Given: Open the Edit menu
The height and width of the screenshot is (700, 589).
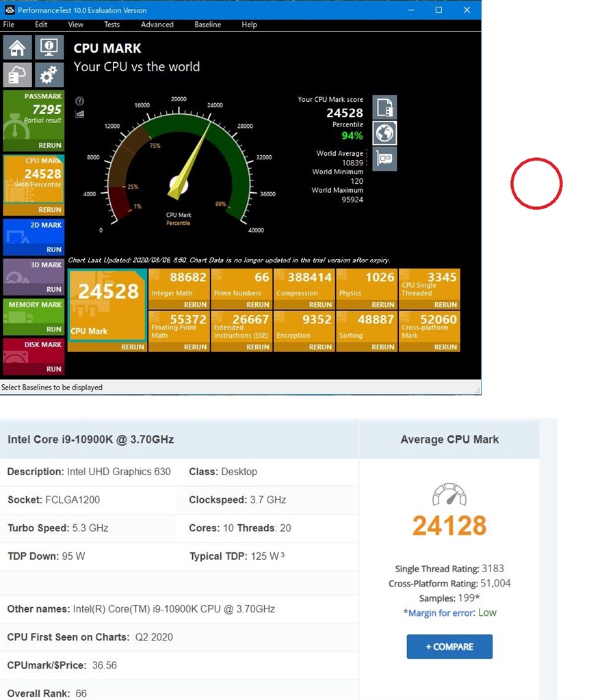Looking at the screenshot, I should 41,25.
